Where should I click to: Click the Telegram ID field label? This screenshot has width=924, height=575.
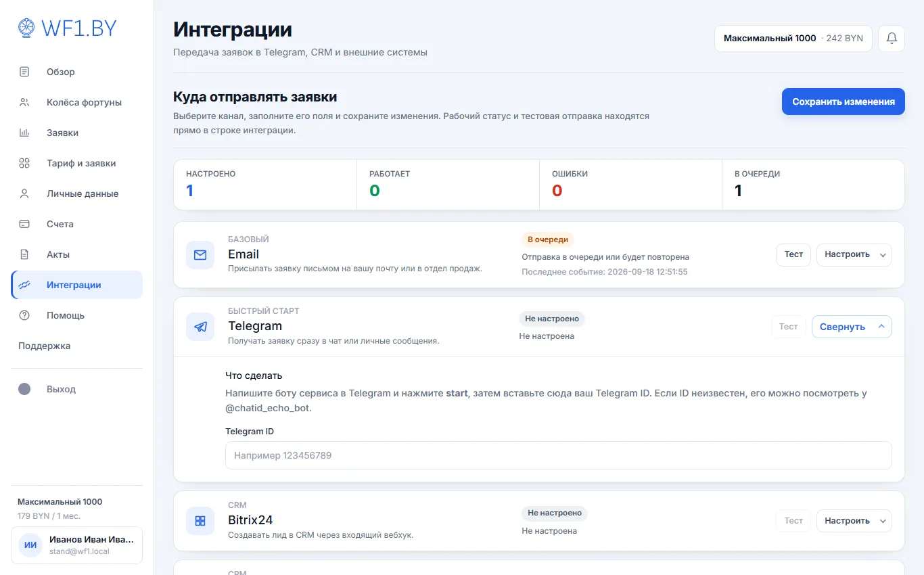[250, 431]
